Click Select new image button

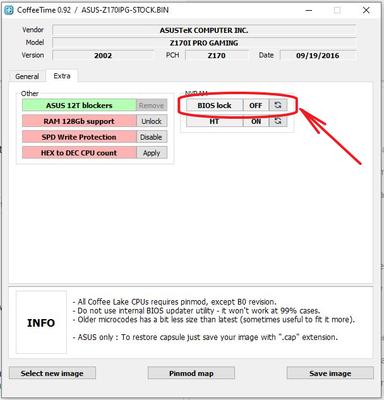[52, 373]
